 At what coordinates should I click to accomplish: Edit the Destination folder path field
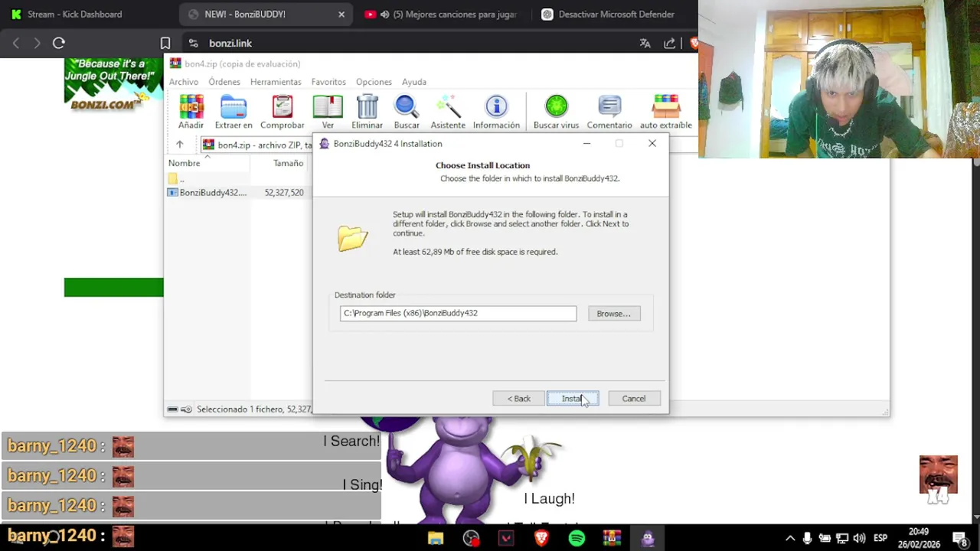click(458, 313)
